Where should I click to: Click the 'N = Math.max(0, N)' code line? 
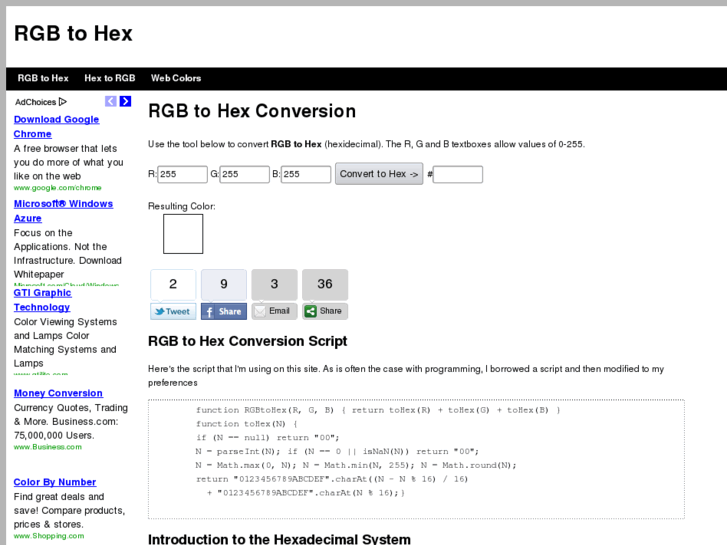(x=356, y=465)
